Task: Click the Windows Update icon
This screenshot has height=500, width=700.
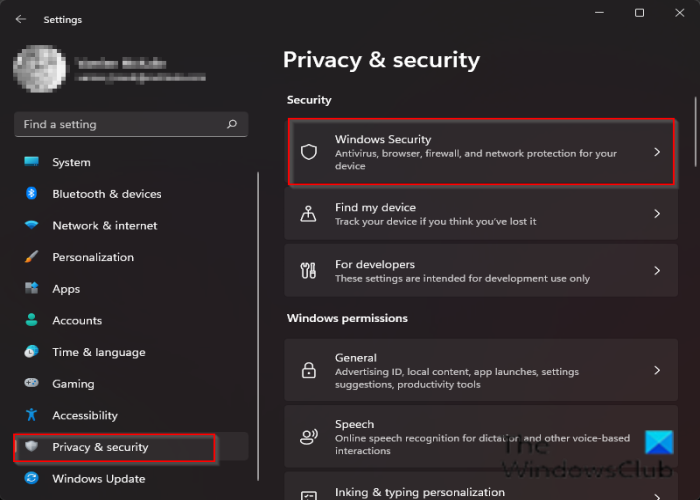Action: tap(31, 479)
